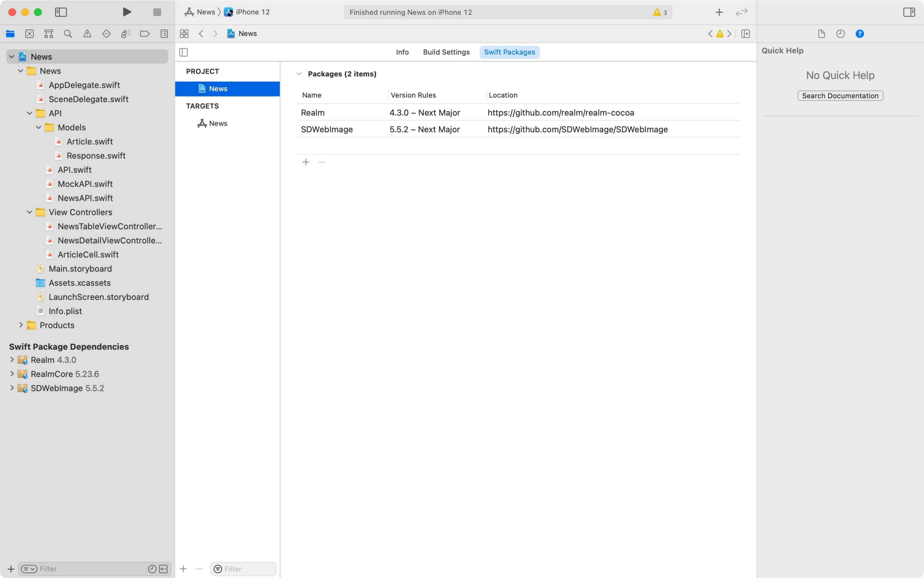Collapse the Packages (2 items) section
Screen dimensions: 924x578
(x=299, y=74)
